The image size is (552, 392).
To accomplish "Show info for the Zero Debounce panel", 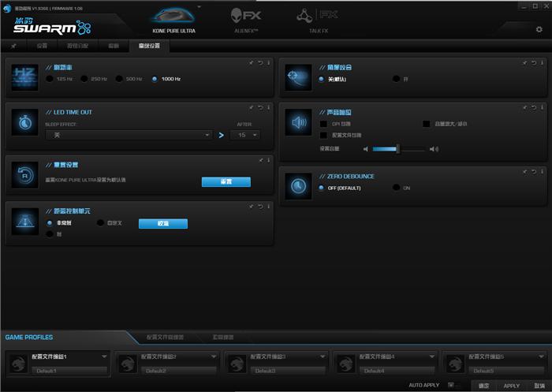I will click(542, 171).
